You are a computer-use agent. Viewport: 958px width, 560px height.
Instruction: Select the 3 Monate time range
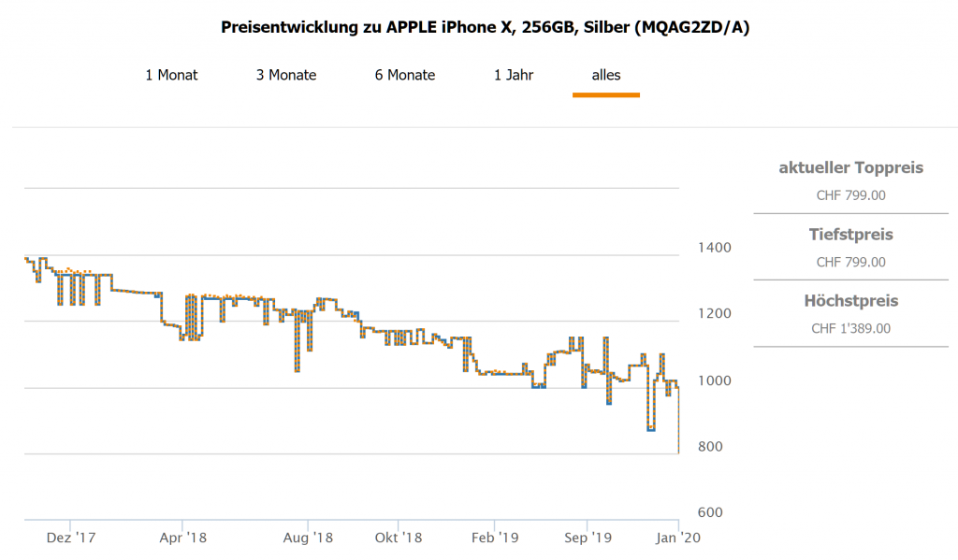[286, 75]
